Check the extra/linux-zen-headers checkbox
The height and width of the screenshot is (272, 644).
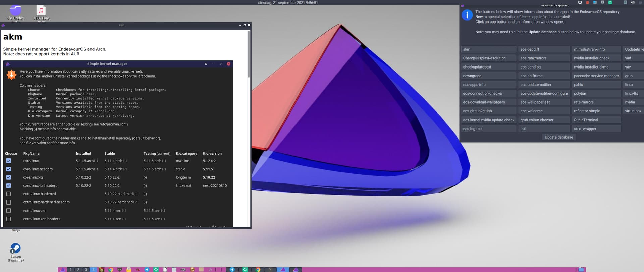tap(8, 219)
